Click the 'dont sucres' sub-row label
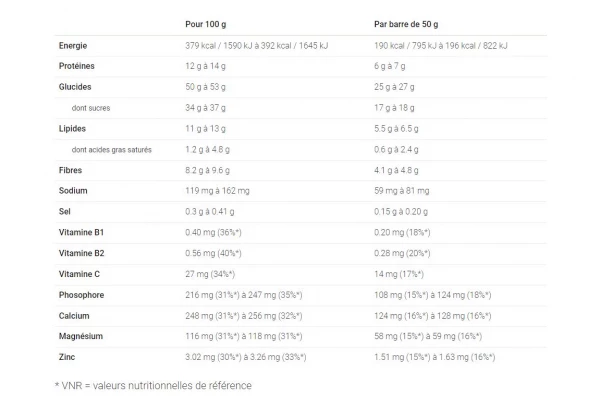The image size is (600, 409). 90,108
